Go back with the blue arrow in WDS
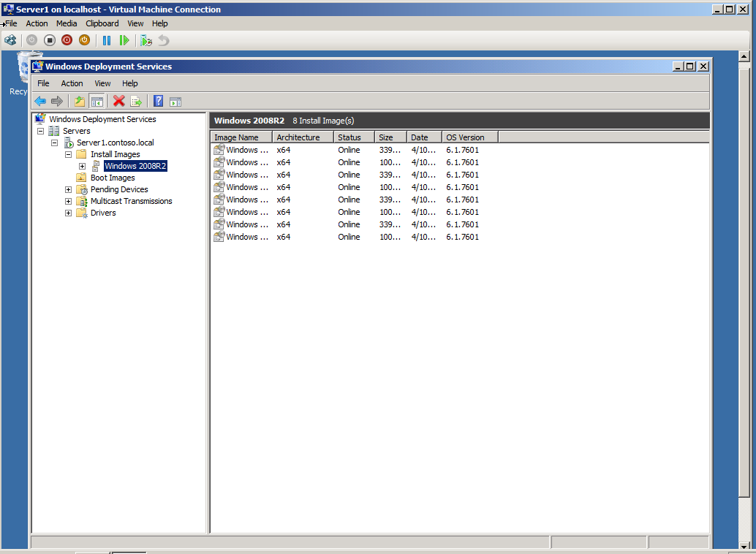 point(40,102)
